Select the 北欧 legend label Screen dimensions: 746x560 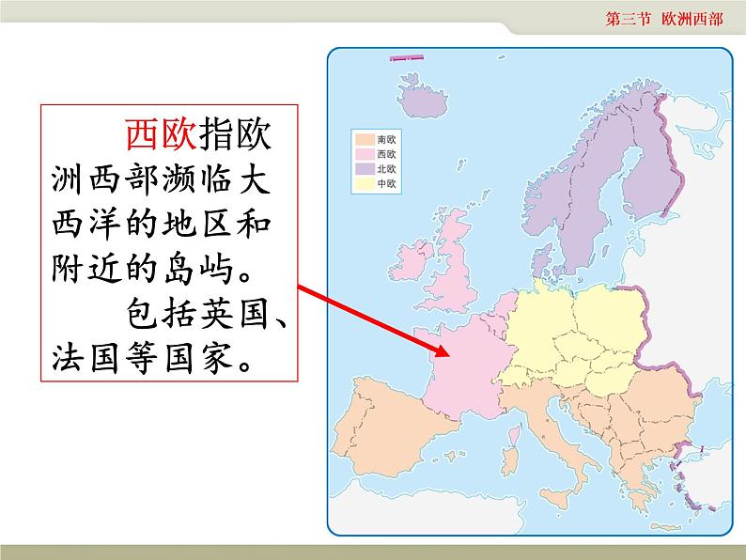pos(387,169)
